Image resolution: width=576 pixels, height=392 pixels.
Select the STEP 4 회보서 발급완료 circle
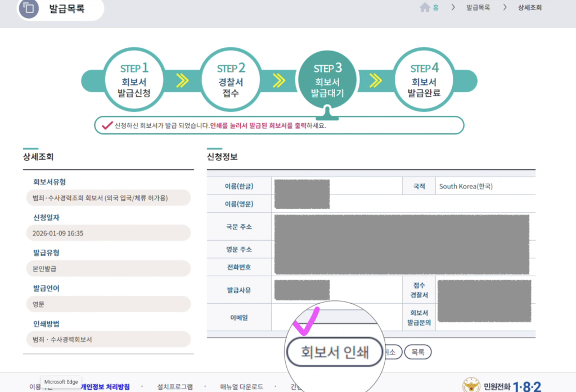(x=424, y=79)
